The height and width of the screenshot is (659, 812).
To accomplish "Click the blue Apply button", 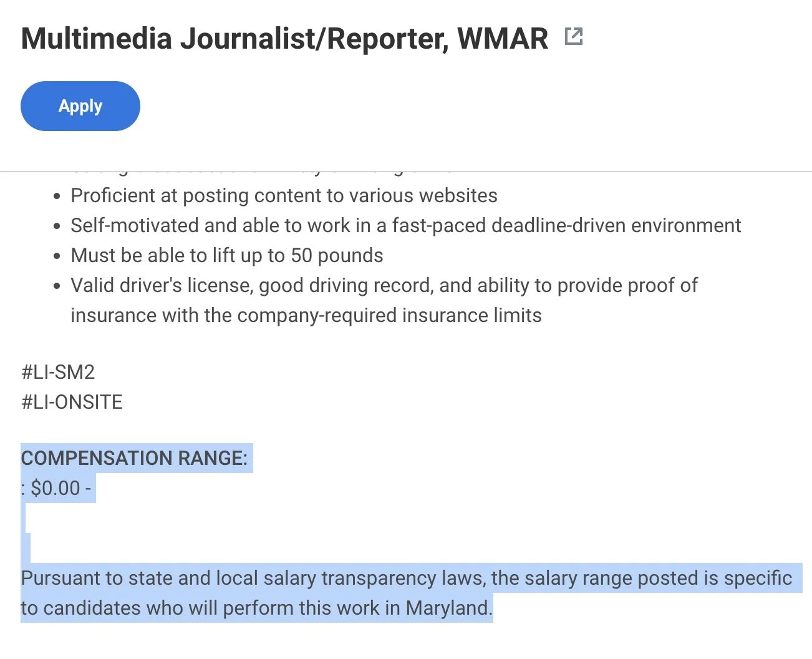I will click(x=80, y=106).
